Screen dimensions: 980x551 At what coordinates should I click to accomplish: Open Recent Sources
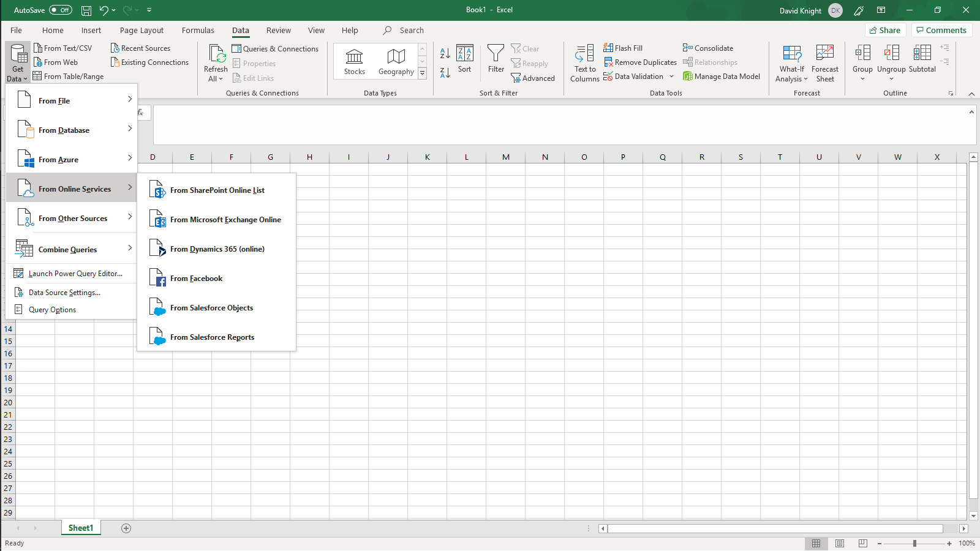[x=140, y=48]
